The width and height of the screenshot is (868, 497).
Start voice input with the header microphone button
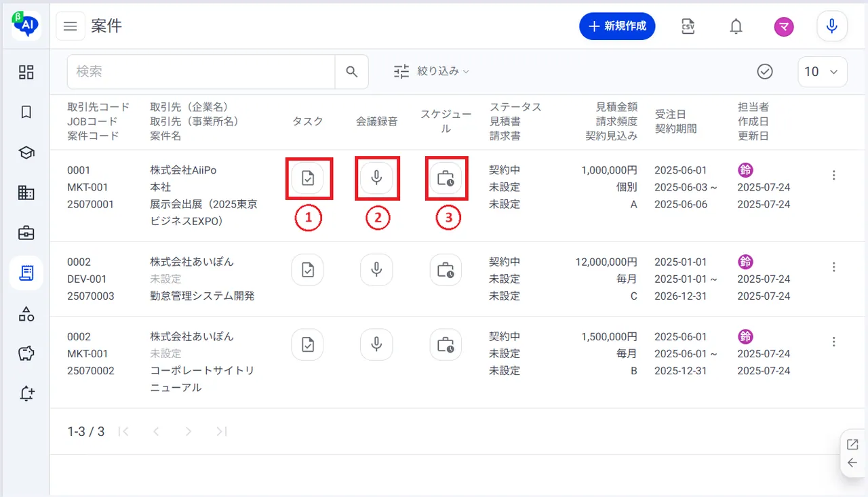click(x=831, y=26)
